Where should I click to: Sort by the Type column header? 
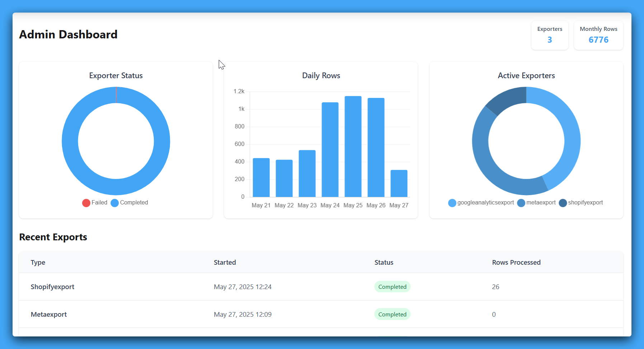pyautogui.click(x=38, y=262)
